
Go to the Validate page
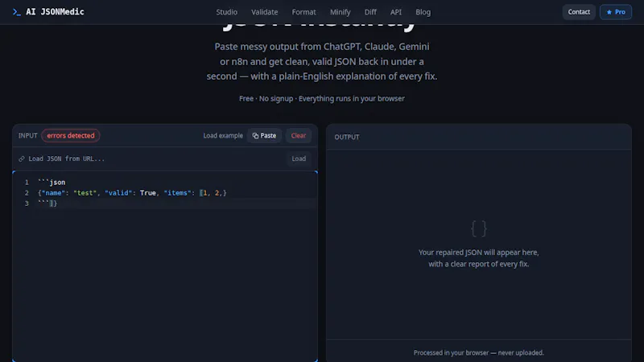coord(265,12)
